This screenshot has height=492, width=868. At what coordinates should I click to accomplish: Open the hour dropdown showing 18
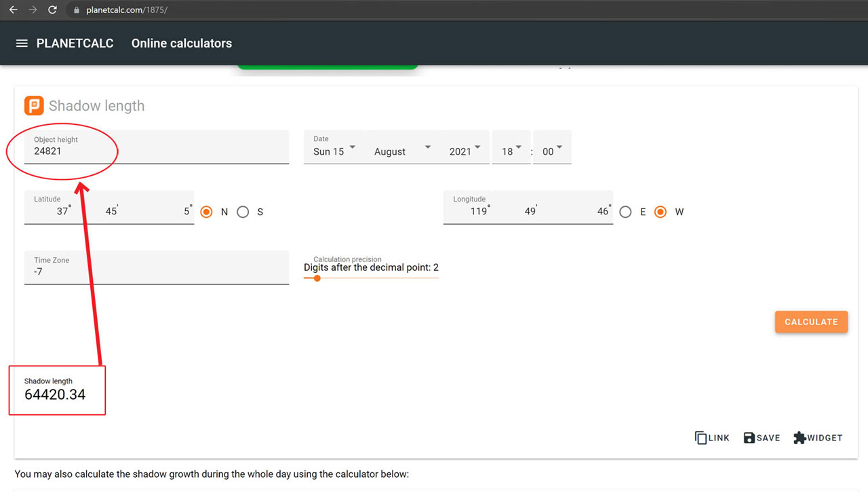511,151
